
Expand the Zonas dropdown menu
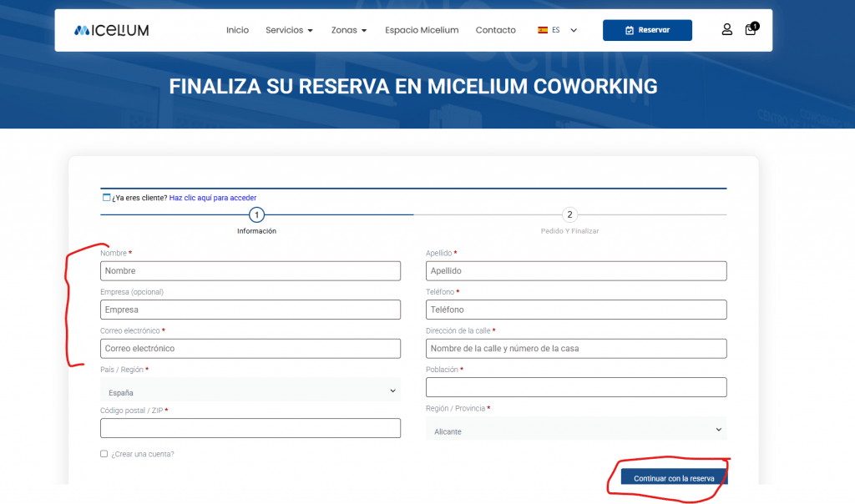[349, 30]
